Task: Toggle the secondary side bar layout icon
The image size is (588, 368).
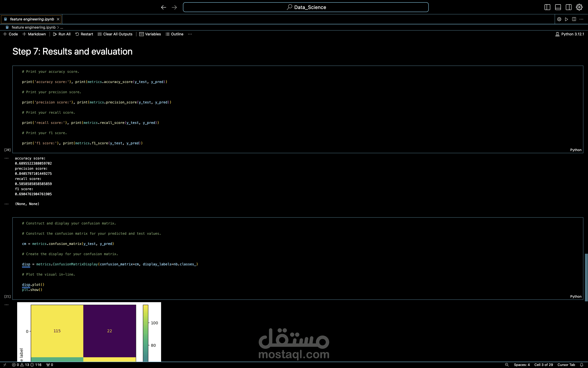Action: coord(569,7)
